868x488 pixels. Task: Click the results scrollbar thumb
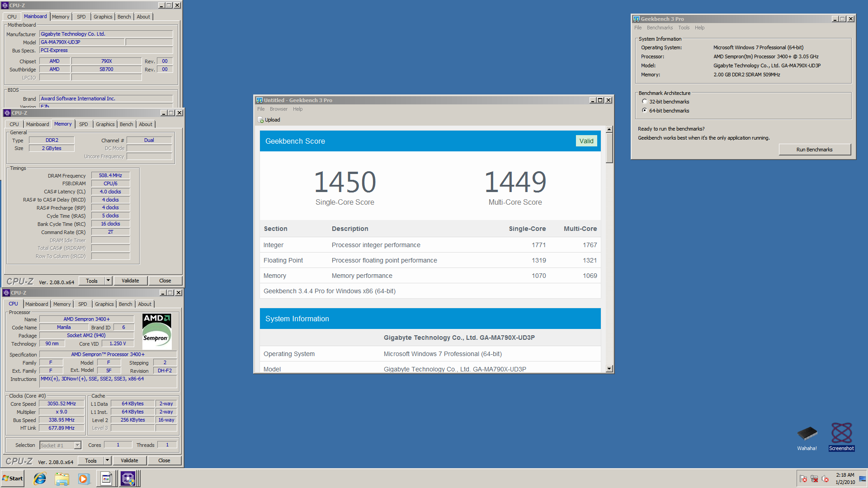click(609, 148)
